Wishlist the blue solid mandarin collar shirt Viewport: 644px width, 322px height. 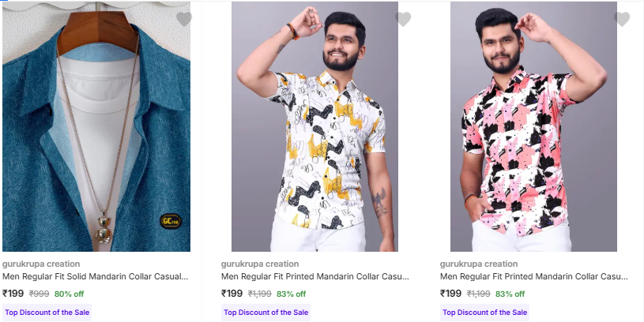pos(184,19)
